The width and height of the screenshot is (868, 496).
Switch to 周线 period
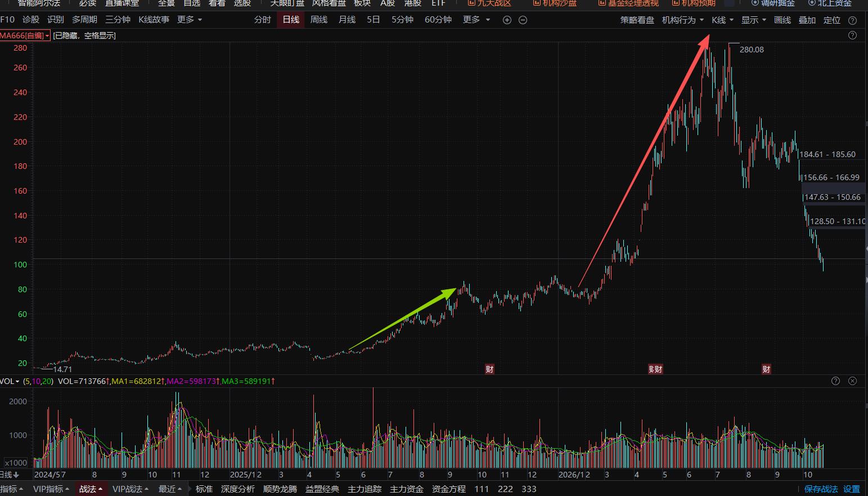[319, 20]
